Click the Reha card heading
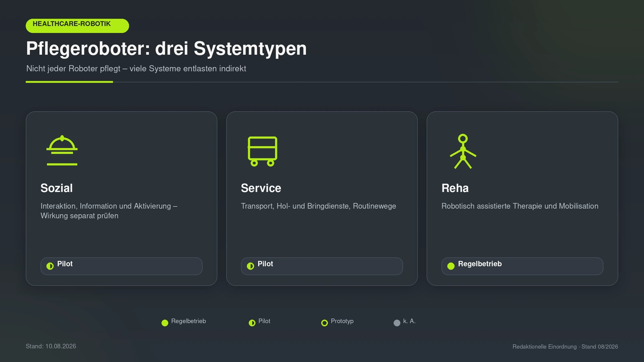The height and width of the screenshot is (362, 644). click(x=455, y=188)
